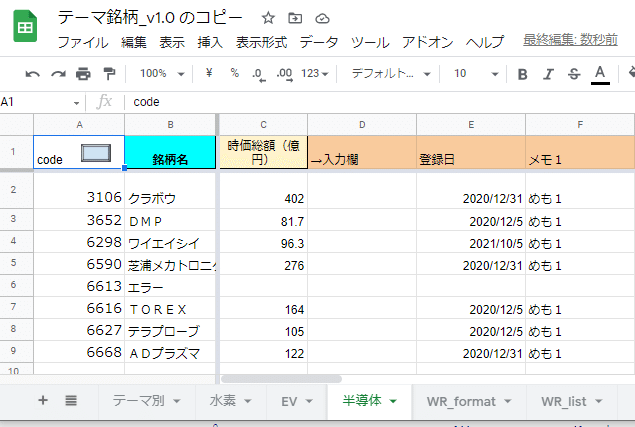Select the エラー cell in row 6
The width and height of the screenshot is (635, 427).
tap(170, 286)
